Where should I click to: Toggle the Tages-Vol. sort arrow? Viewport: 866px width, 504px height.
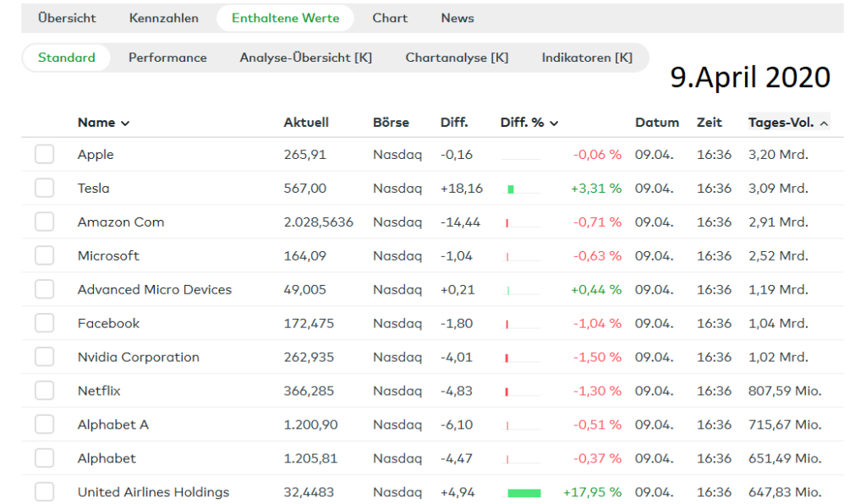824,123
